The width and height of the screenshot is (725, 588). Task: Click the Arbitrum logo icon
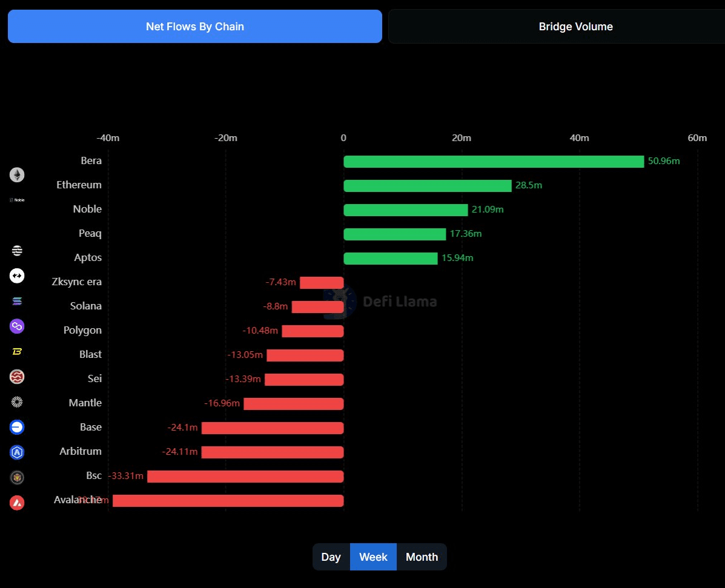pyautogui.click(x=17, y=452)
